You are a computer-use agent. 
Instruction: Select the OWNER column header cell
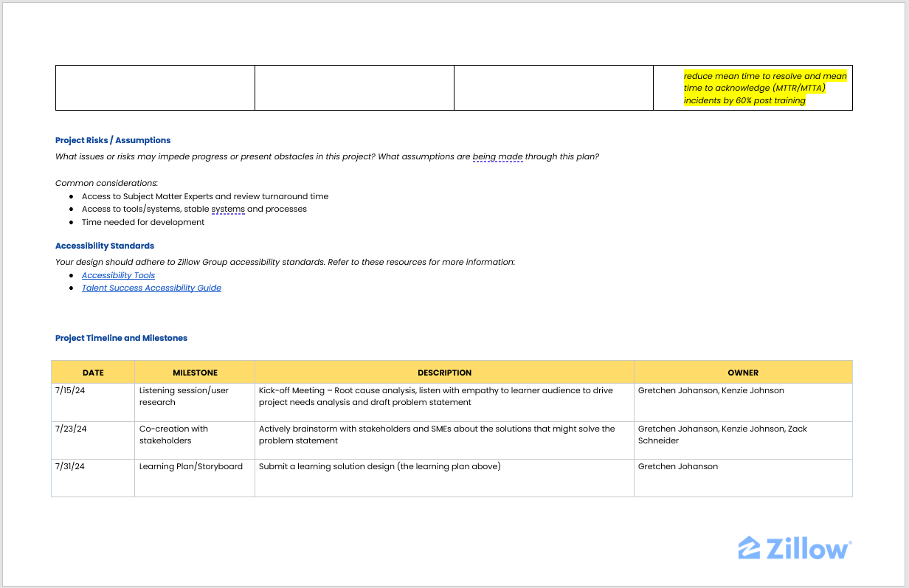[x=743, y=373]
